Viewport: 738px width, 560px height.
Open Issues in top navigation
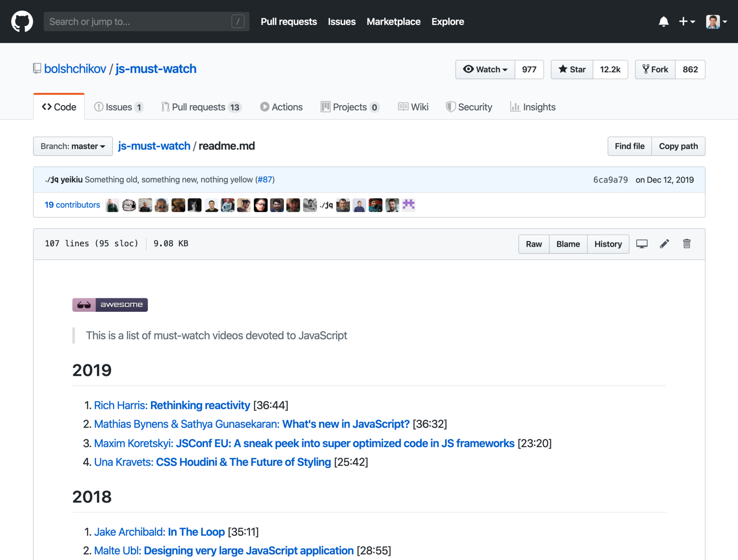point(342,22)
